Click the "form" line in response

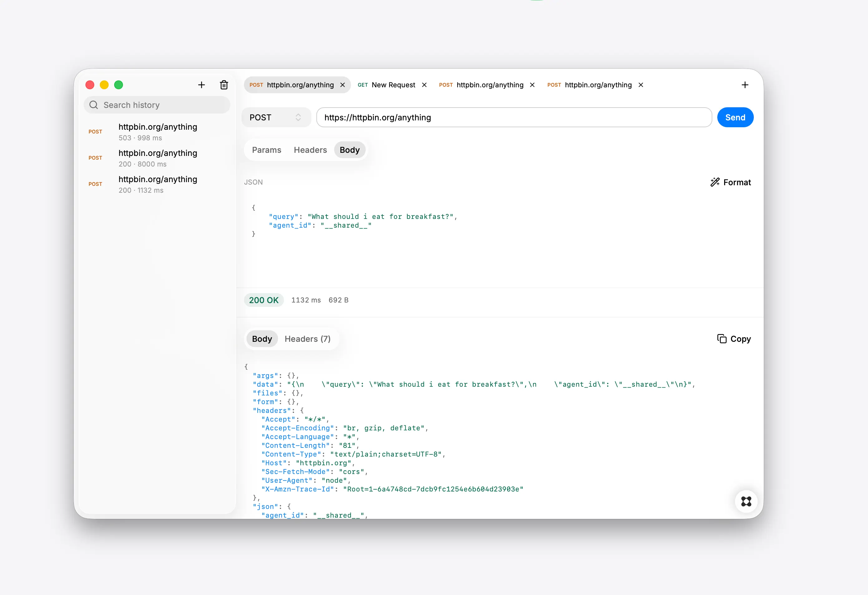pos(276,402)
